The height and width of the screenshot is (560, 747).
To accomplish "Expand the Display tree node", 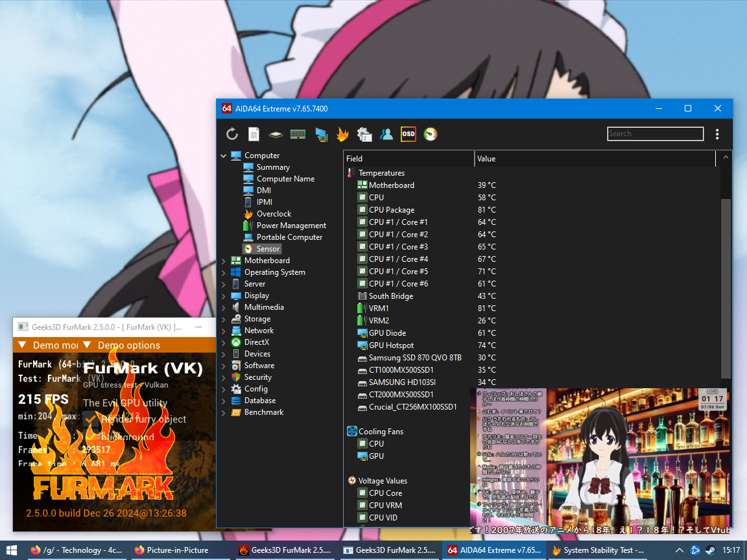I will point(224,296).
